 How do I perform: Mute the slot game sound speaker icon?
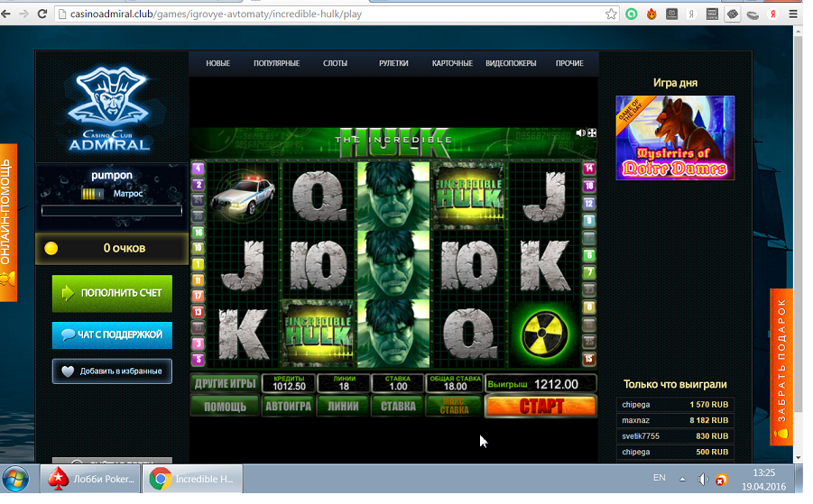580,133
